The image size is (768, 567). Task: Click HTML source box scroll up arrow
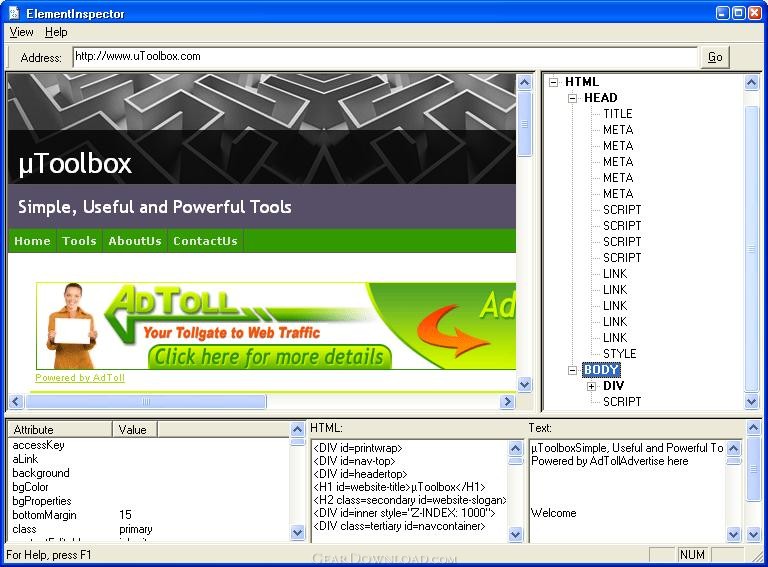pos(515,448)
